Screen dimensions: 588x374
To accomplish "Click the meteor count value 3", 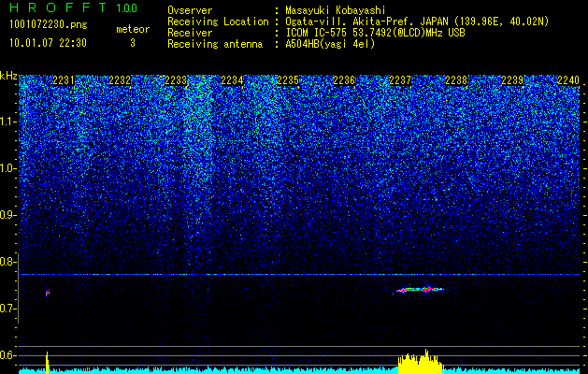I will point(133,43).
